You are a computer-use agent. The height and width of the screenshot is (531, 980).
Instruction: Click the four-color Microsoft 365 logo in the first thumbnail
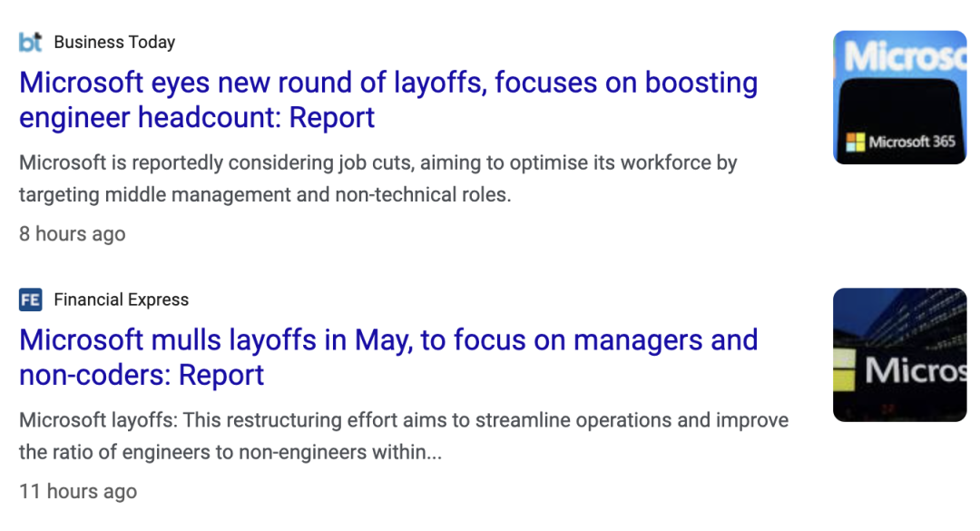(854, 143)
